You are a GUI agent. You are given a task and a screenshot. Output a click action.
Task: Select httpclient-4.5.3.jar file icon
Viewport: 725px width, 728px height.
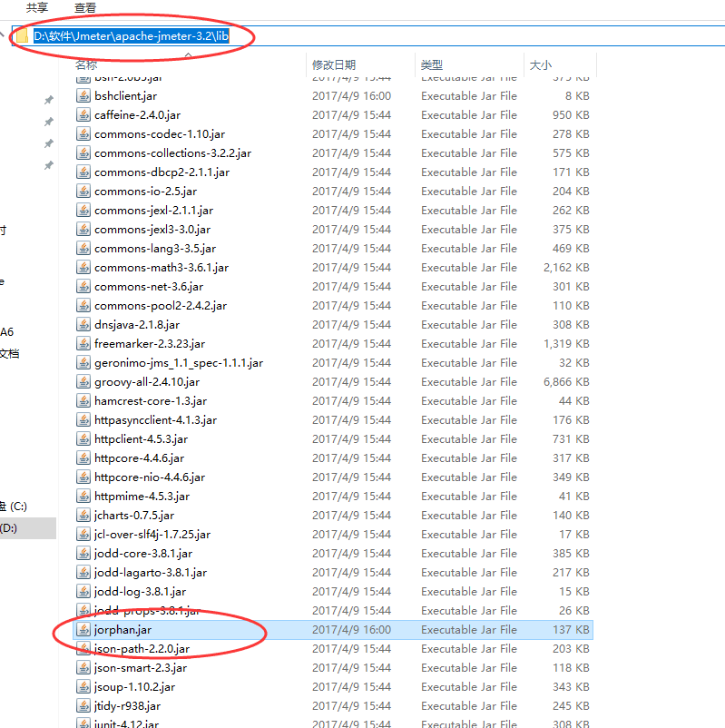pos(83,438)
